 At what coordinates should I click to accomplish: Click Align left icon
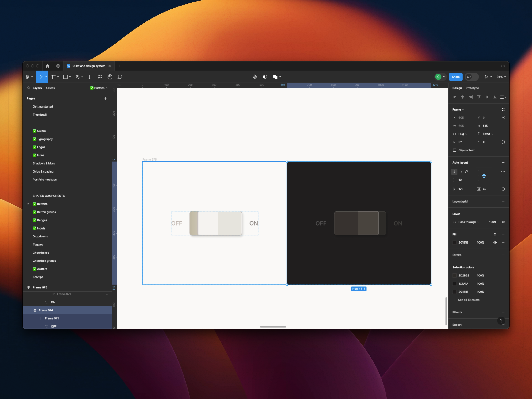pos(454,97)
